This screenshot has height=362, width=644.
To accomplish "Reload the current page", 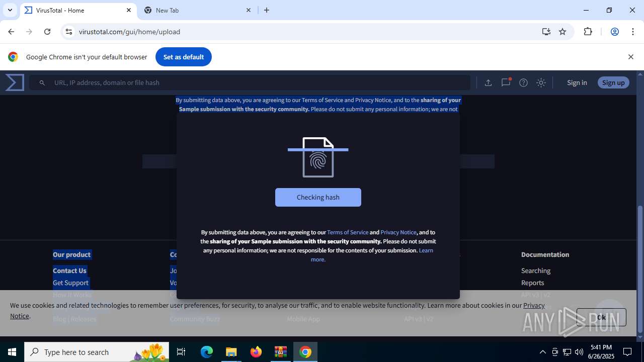I will pos(47,32).
